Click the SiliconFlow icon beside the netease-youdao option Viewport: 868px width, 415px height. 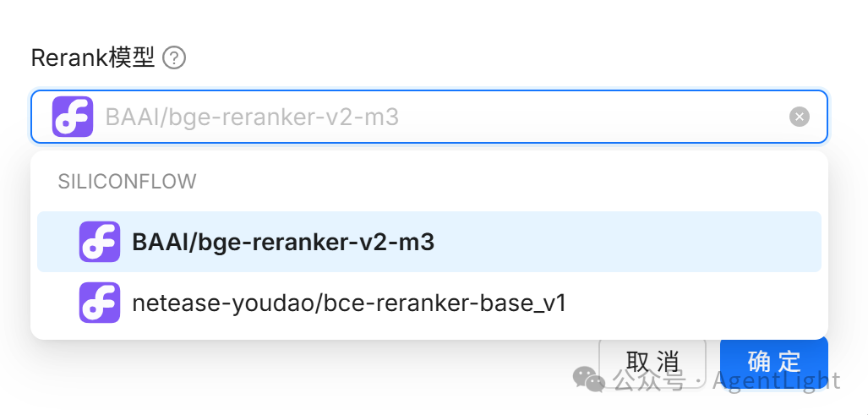pos(100,303)
